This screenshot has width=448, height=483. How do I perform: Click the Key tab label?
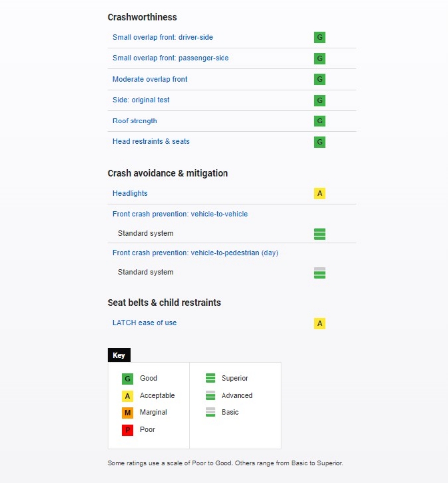click(119, 355)
